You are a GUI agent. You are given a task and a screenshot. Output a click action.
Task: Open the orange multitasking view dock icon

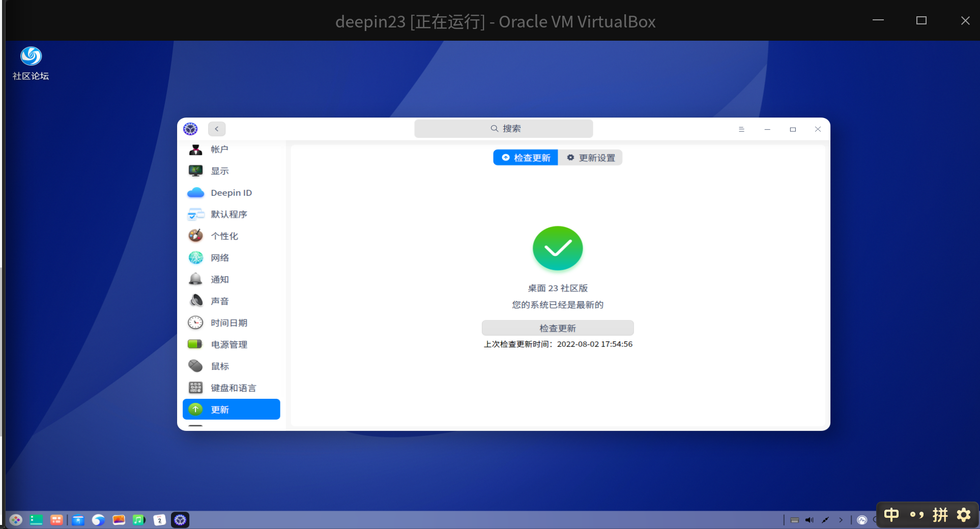tap(56, 520)
